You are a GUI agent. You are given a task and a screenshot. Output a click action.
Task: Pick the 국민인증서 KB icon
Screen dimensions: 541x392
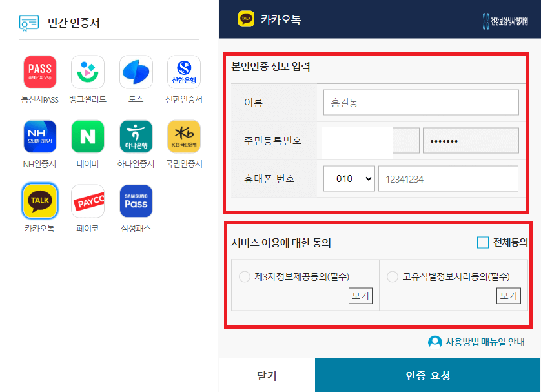(184, 136)
